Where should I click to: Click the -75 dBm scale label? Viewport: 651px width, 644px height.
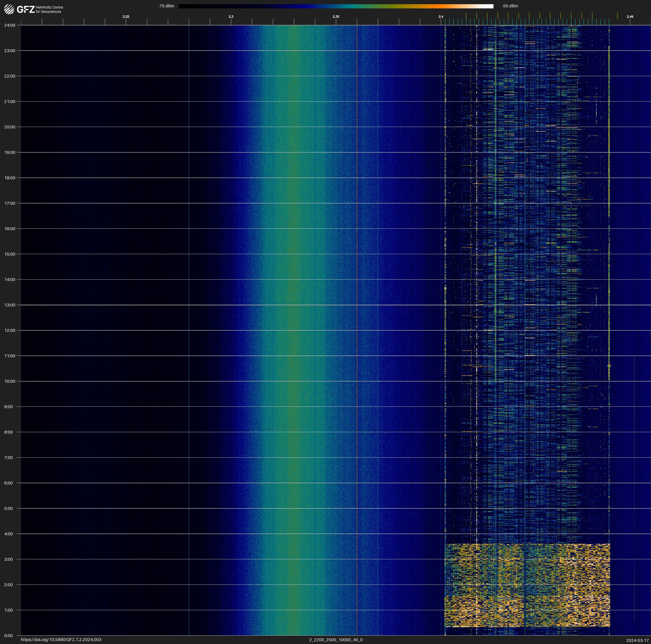[166, 6]
